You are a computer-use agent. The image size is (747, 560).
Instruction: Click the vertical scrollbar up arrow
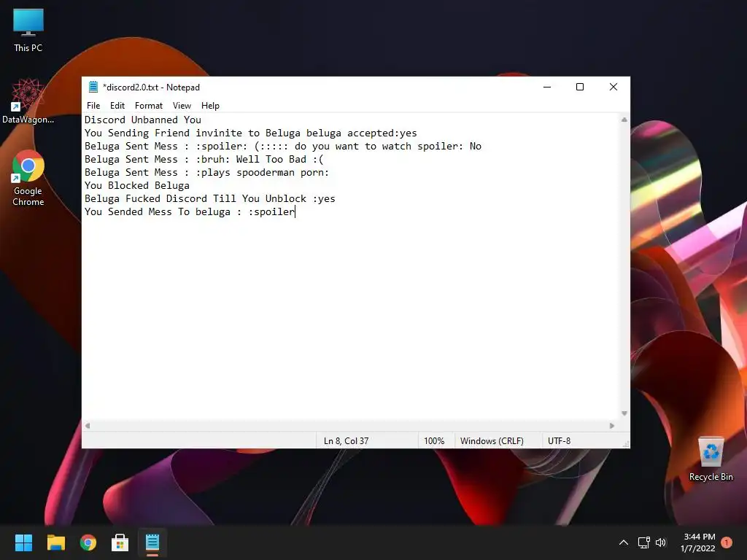tap(624, 120)
